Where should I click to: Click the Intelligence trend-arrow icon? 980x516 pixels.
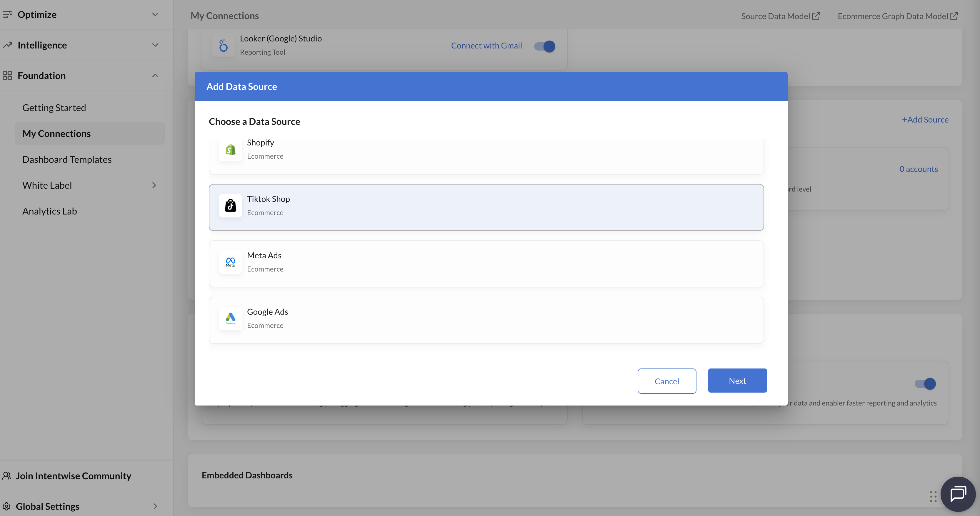pyautogui.click(x=7, y=45)
